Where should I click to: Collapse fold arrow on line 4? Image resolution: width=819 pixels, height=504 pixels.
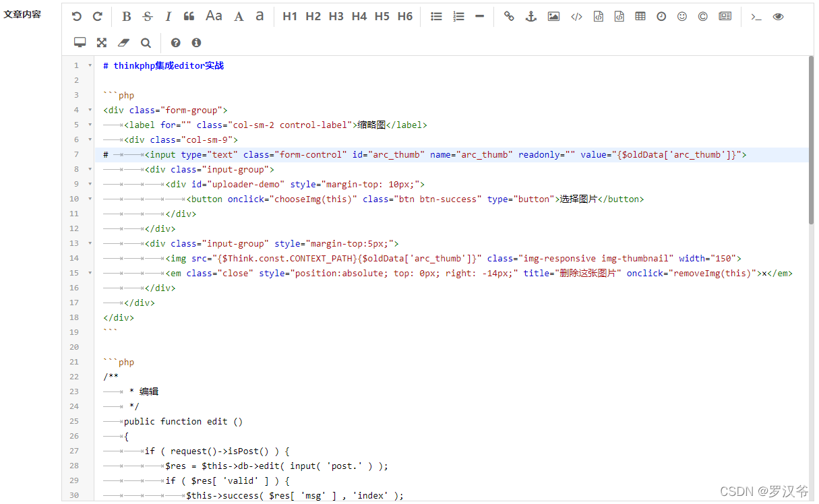[90, 110]
